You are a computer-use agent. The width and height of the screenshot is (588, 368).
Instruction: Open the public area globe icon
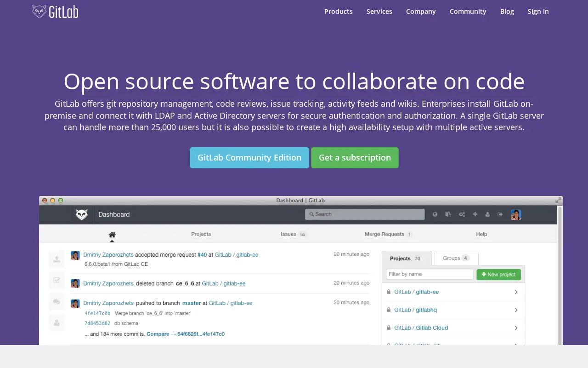(435, 214)
